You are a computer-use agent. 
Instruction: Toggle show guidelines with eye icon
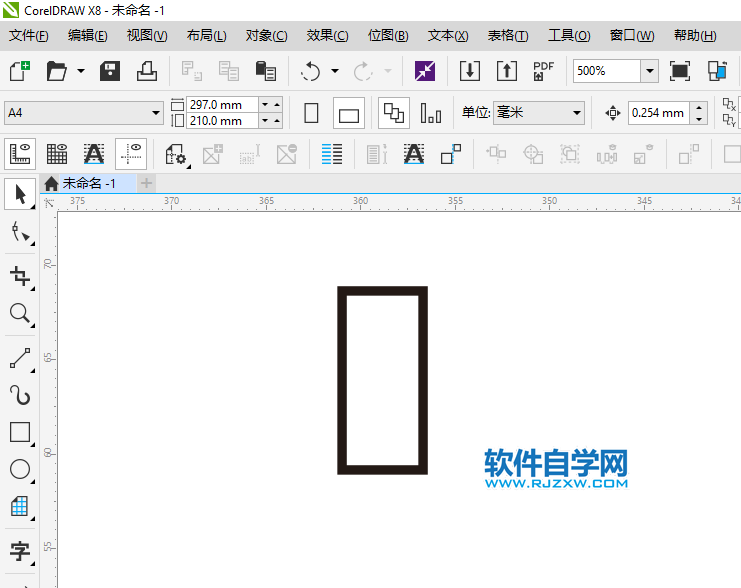coord(131,154)
